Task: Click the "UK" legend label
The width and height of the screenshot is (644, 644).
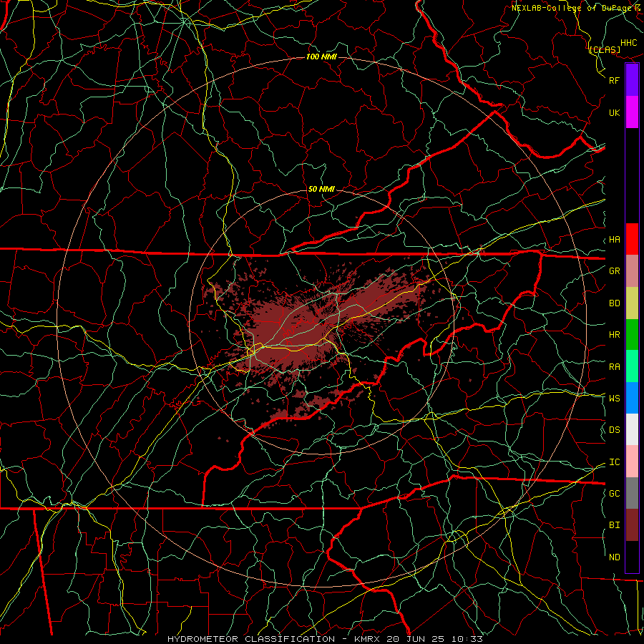Action: (x=614, y=112)
